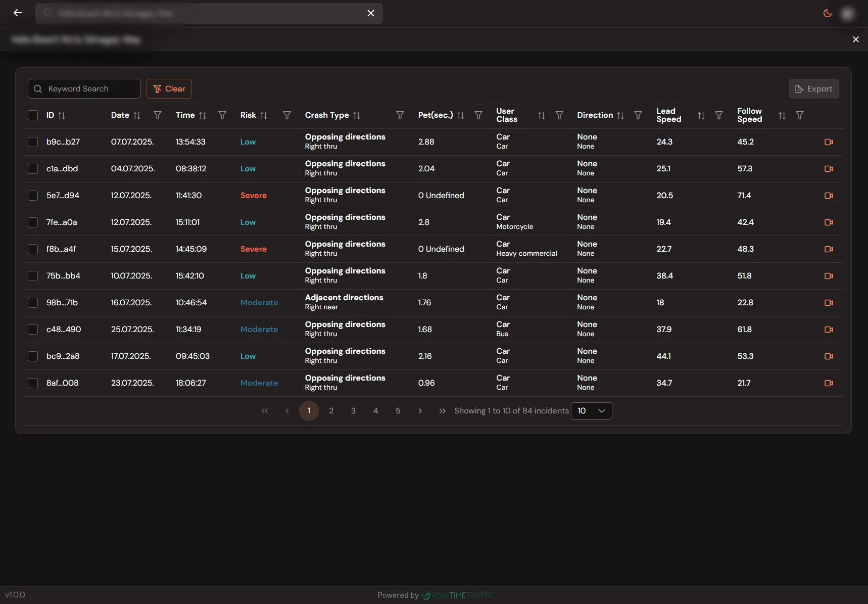
Task: Go to page 2 of incidents
Action: coord(331,411)
